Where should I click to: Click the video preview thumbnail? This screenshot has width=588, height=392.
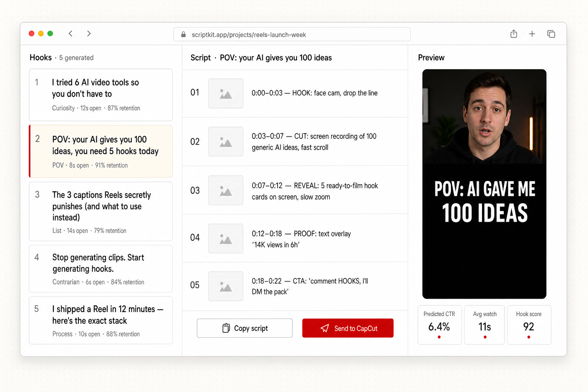click(484, 184)
